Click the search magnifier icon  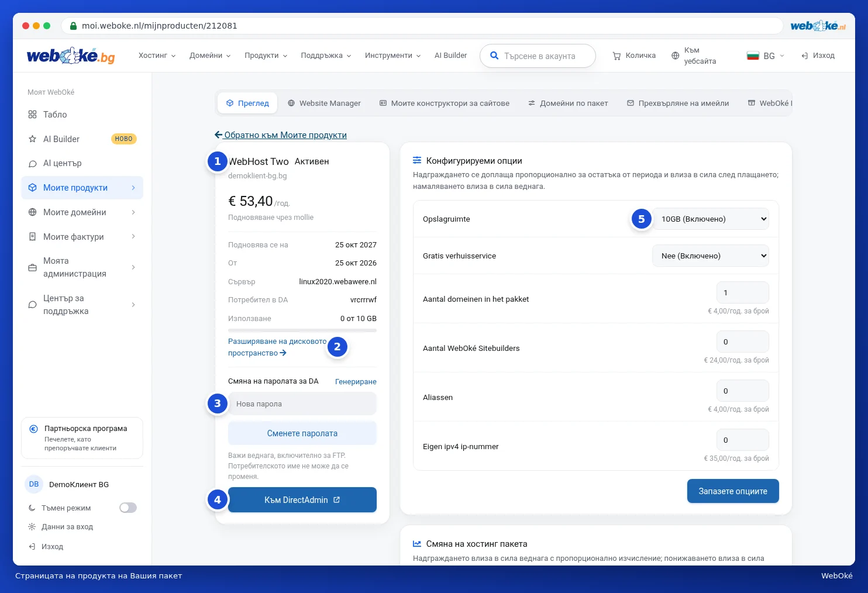point(494,56)
